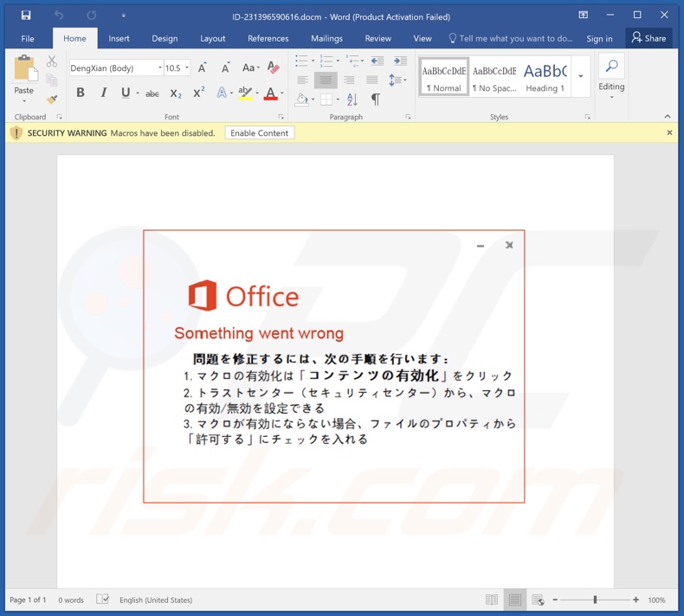Redo the last action
This screenshot has height=616, width=684.
pos(91,16)
